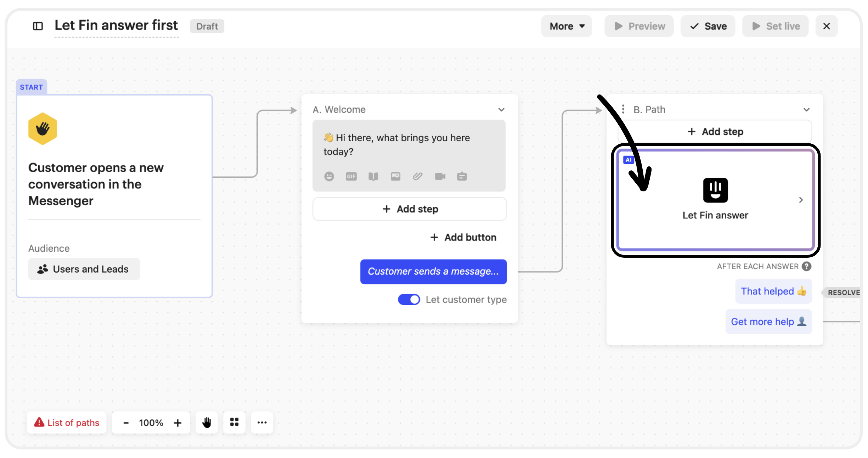Image resolution: width=868 pixels, height=458 pixels.
Task: Click Add button in Welcome path
Action: point(463,237)
